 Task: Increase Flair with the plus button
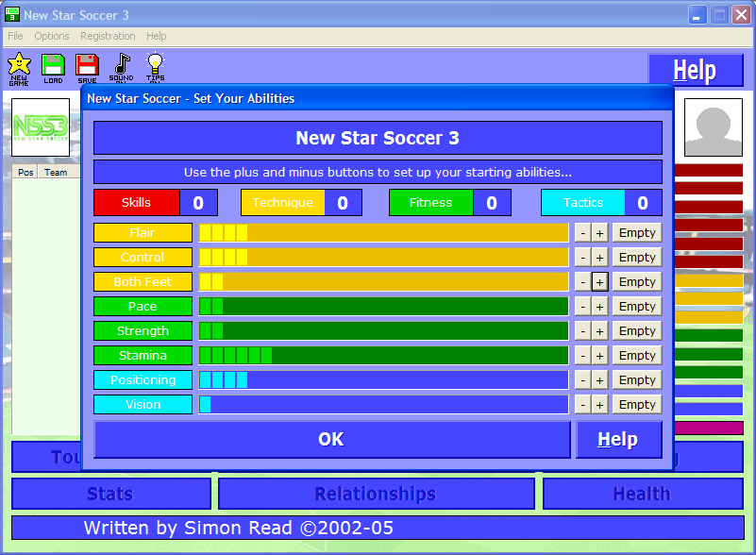599,233
